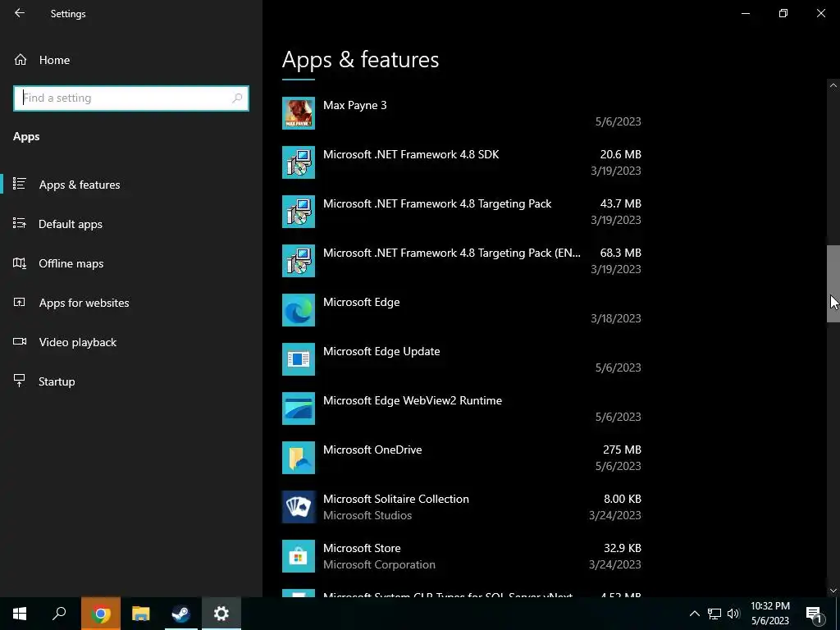The image size is (840, 630).
Task: Click the 43.7 MB Targeting Pack installer icon
Action: 299,212
